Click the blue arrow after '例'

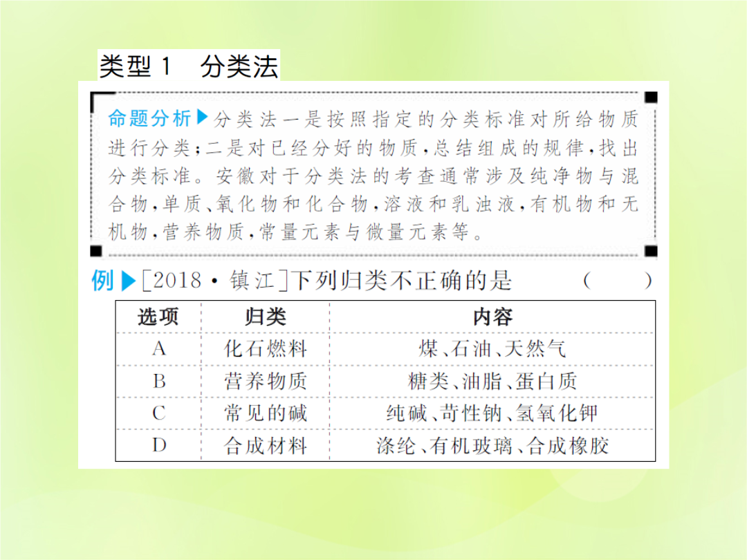pos(128,281)
